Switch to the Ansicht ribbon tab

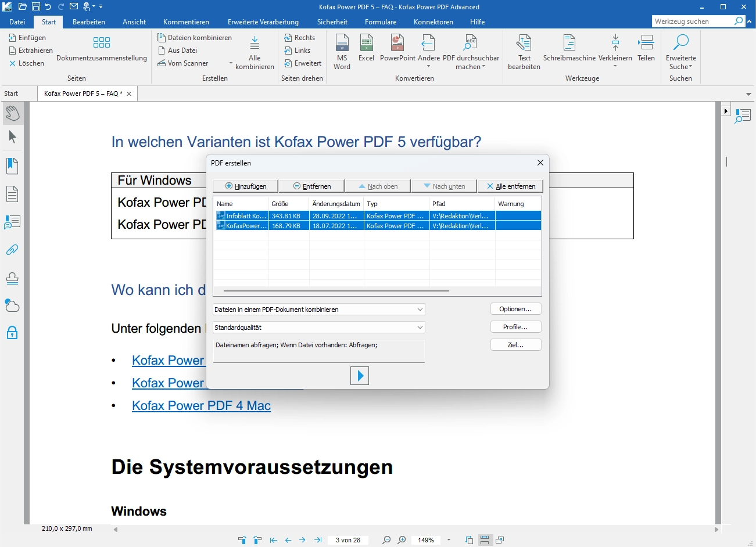(134, 21)
